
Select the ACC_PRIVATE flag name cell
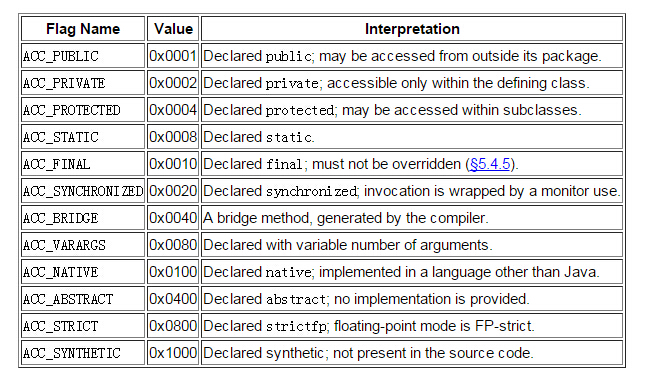(83, 83)
